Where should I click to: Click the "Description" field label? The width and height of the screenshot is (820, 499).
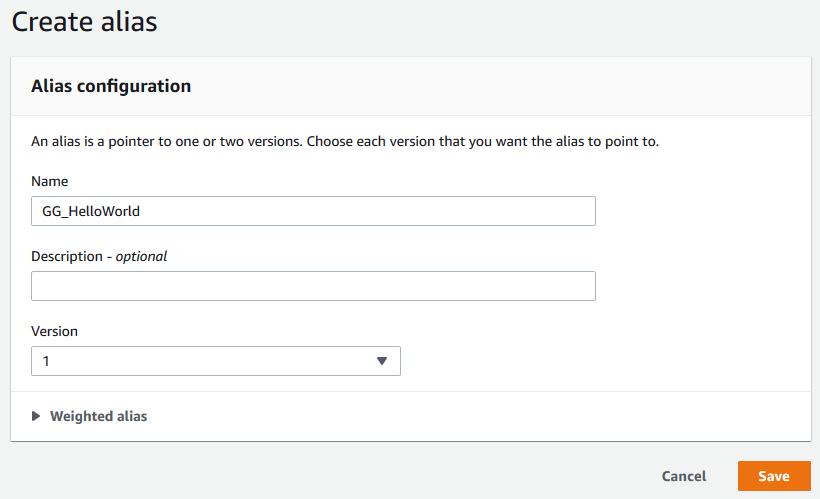[x=67, y=256]
